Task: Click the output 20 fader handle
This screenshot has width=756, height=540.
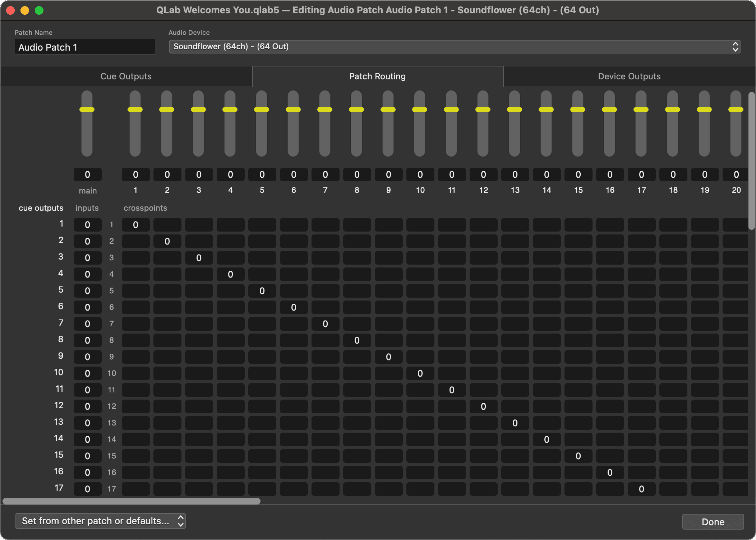Action: 736,110
